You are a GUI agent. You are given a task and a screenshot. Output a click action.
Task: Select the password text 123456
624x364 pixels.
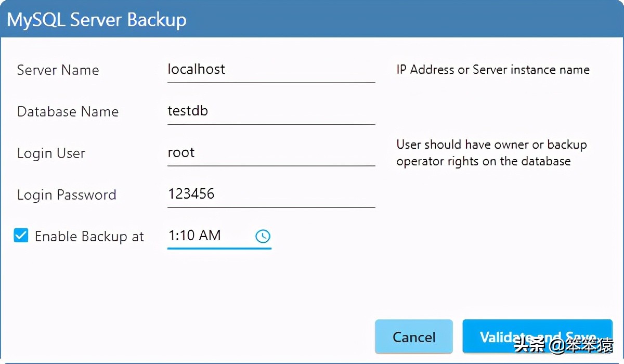pos(190,193)
